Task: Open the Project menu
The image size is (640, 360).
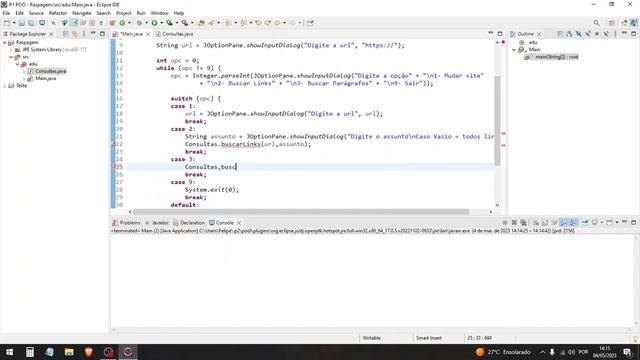Action: (123, 13)
